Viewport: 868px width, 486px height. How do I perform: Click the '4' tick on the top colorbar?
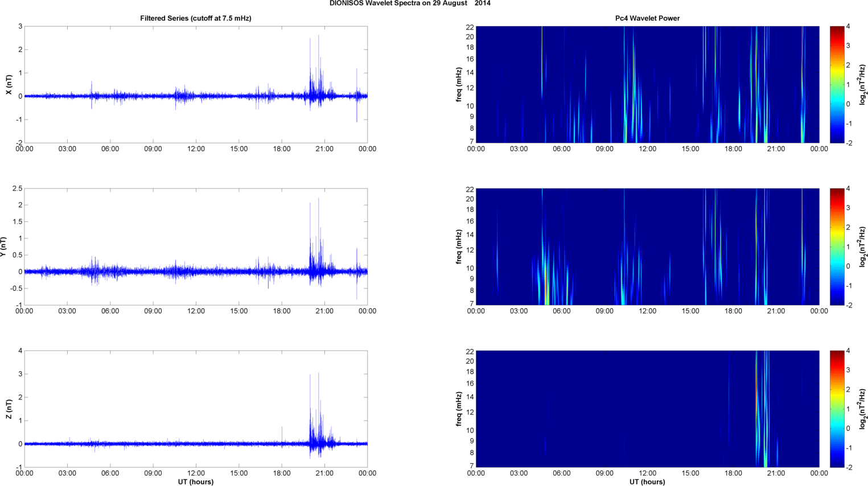848,26
